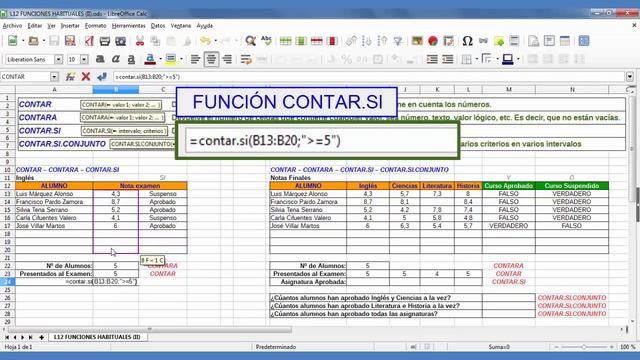Click the Borders icon
The width and height of the screenshot is (640, 360).
pos(467,60)
